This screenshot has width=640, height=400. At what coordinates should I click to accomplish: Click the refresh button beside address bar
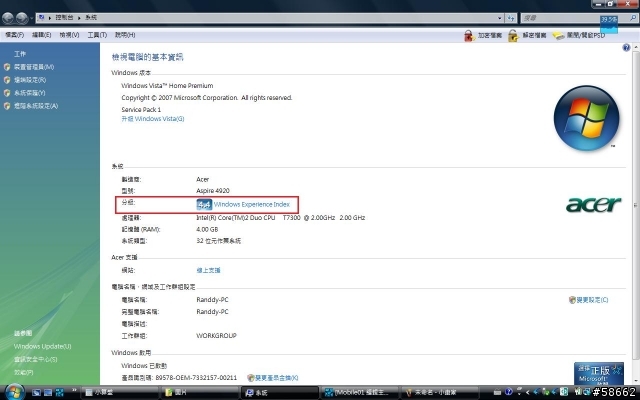click(x=511, y=18)
